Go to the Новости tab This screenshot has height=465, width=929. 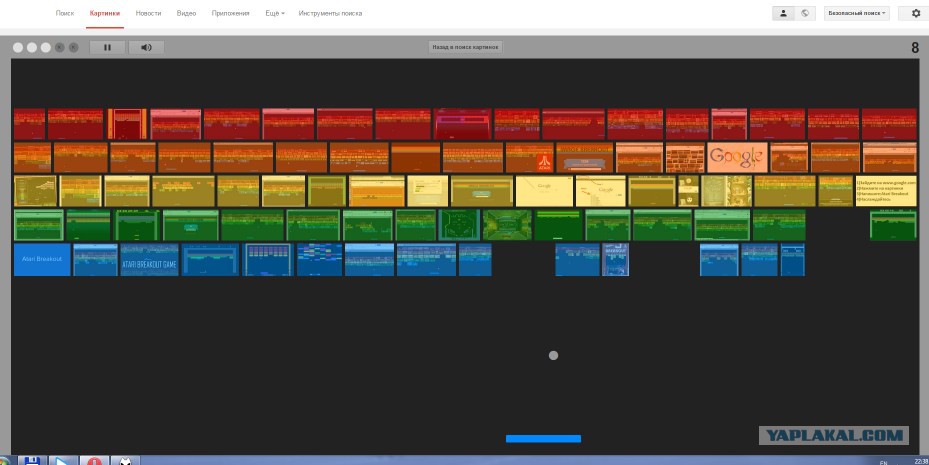[148, 13]
